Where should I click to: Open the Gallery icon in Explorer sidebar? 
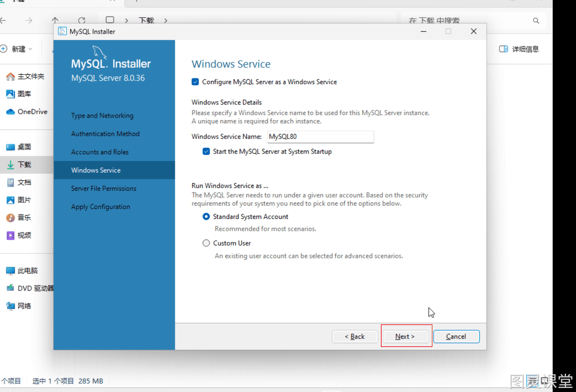tap(10, 94)
